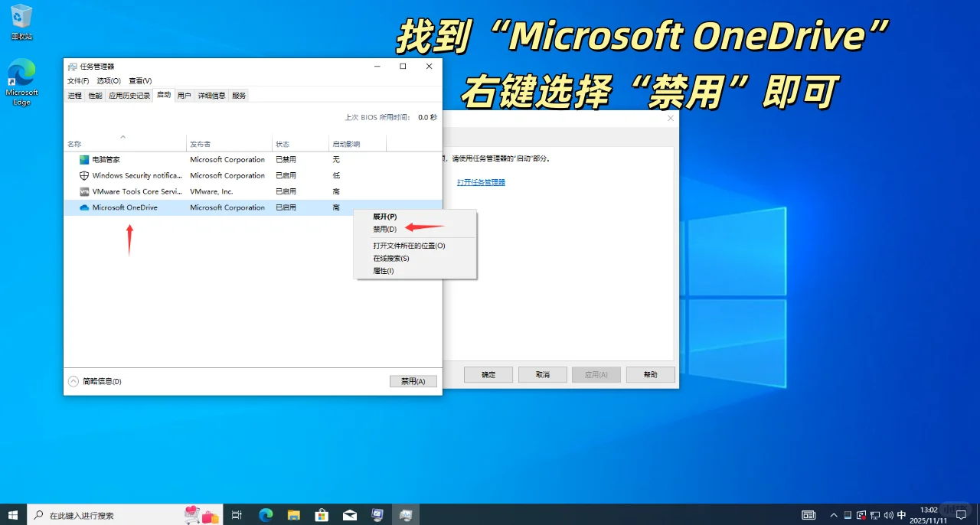This screenshot has height=525, width=980.
Task: Open the Microsoft Edge desktop shortcut
Action: 21,83
